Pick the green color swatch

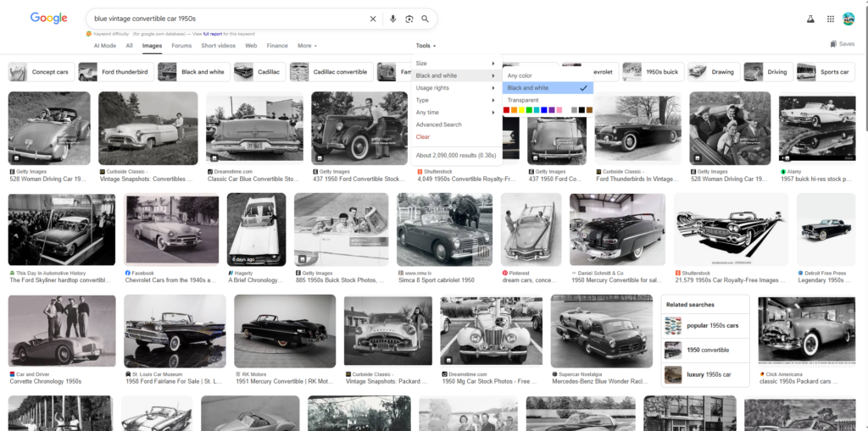tap(529, 110)
